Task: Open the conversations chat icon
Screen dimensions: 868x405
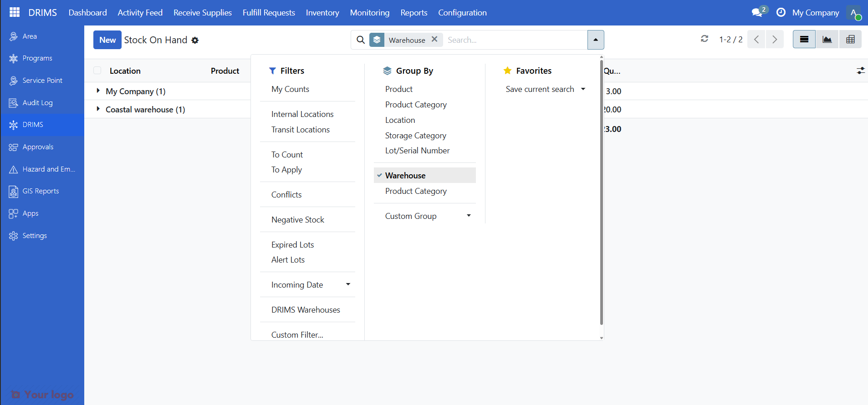Action: point(757,12)
